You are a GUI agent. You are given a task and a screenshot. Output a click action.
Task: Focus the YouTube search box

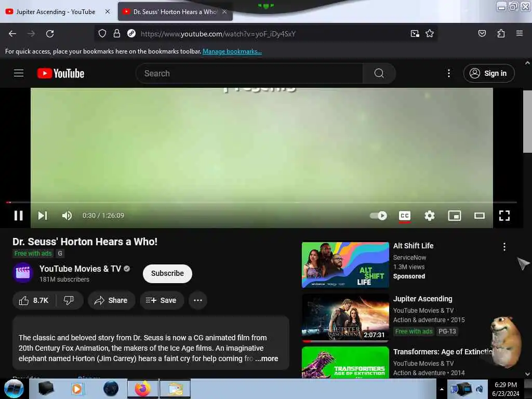[x=249, y=73]
